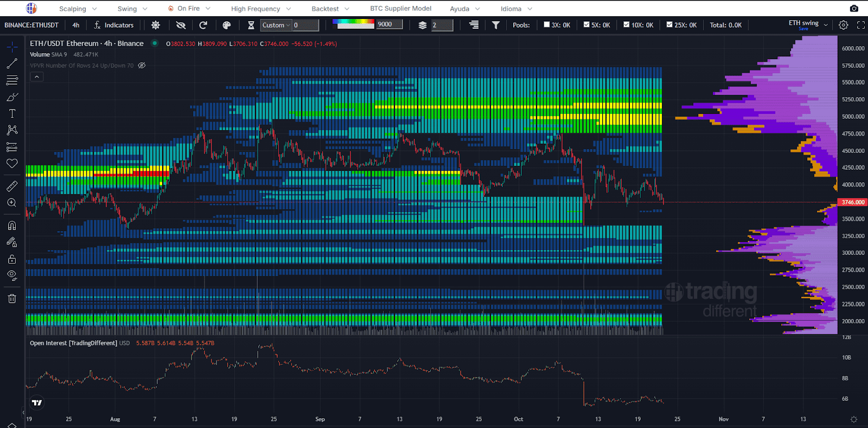Select the brush drawing tool

coord(12,97)
